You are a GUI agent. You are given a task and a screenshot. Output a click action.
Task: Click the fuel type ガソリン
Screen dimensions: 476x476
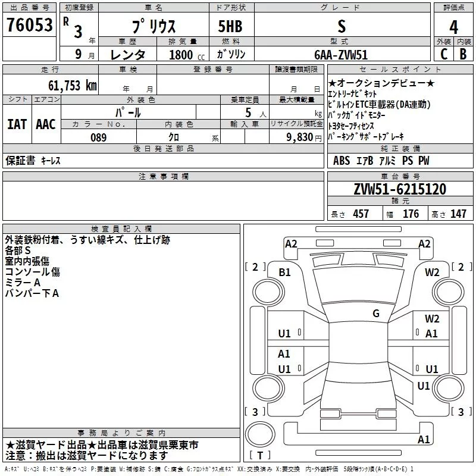coord(231,54)
